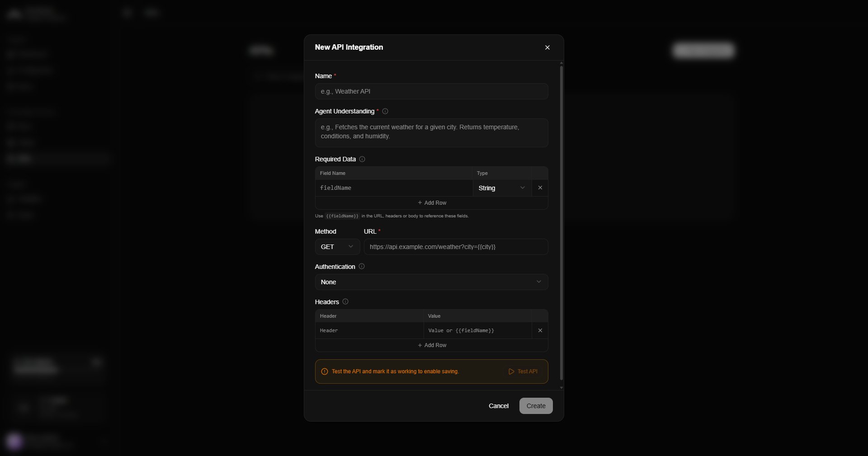Show the Headers info icon
868x456 pixels.
click(345, 302)
